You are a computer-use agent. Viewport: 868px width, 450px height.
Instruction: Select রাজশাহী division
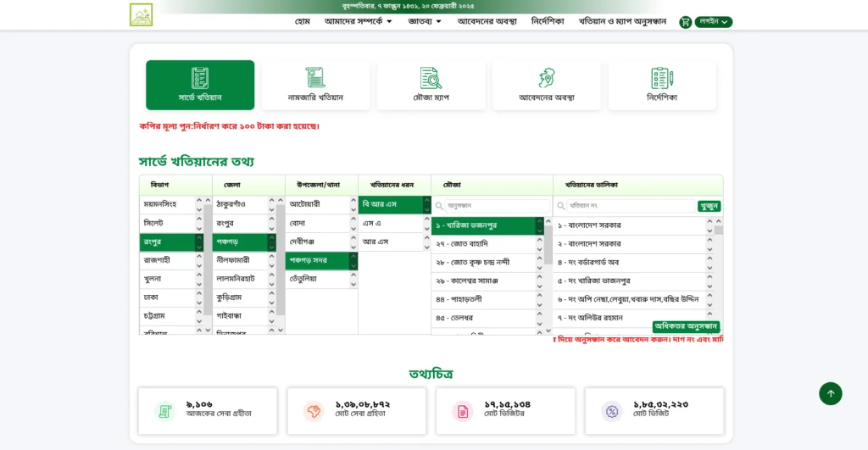click(x=171, y=260)
